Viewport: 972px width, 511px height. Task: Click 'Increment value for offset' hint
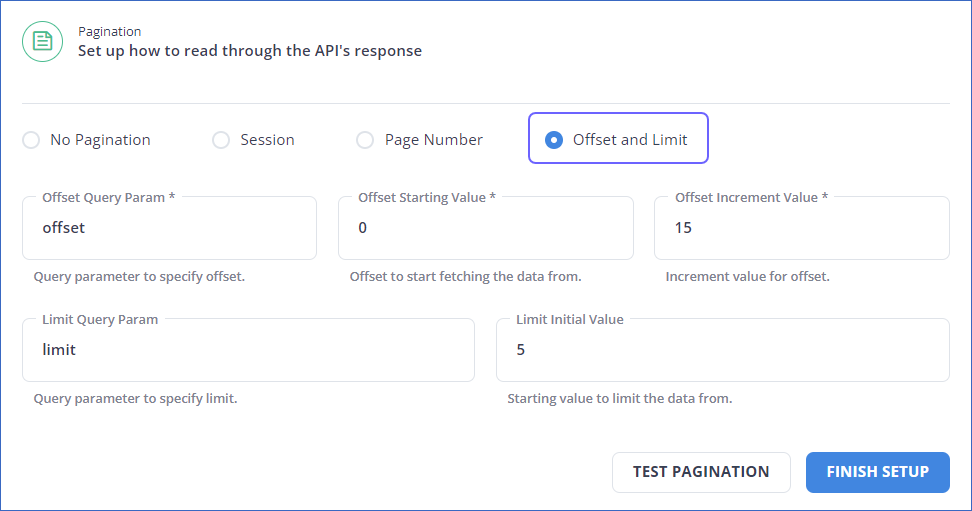click(x=748, y=277)
